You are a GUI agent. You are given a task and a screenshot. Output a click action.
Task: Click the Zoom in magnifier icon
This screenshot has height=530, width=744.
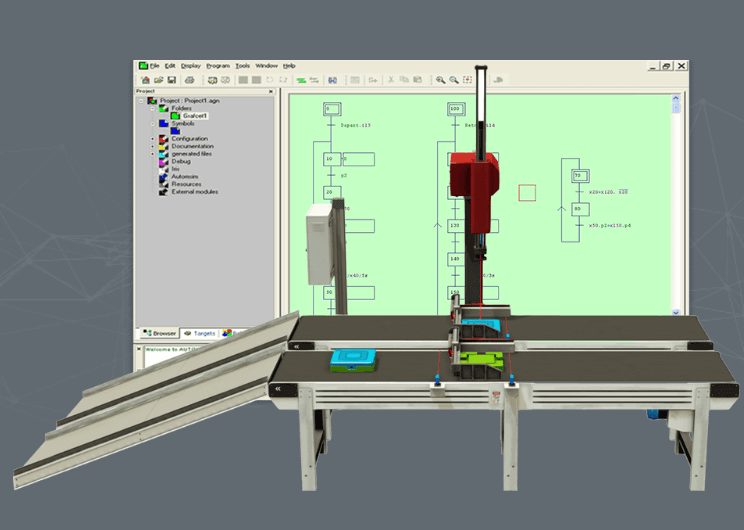pyautogui.click(x=440, y=80)
